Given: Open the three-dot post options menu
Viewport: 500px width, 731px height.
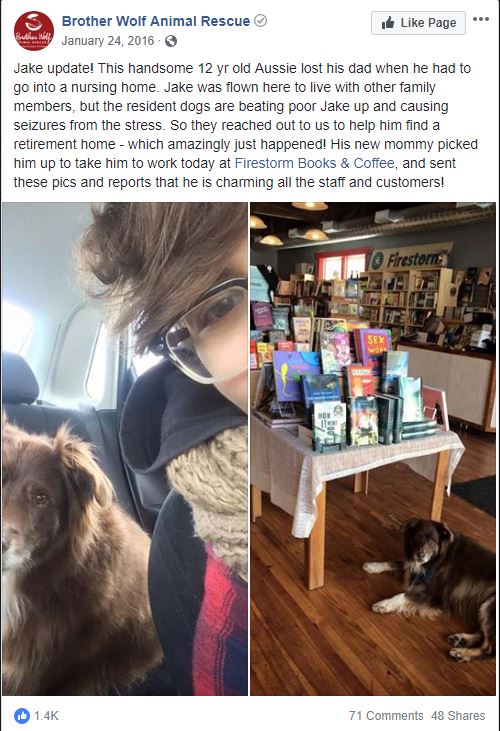Looking at the screenshot, I should (x=480, y=19).
